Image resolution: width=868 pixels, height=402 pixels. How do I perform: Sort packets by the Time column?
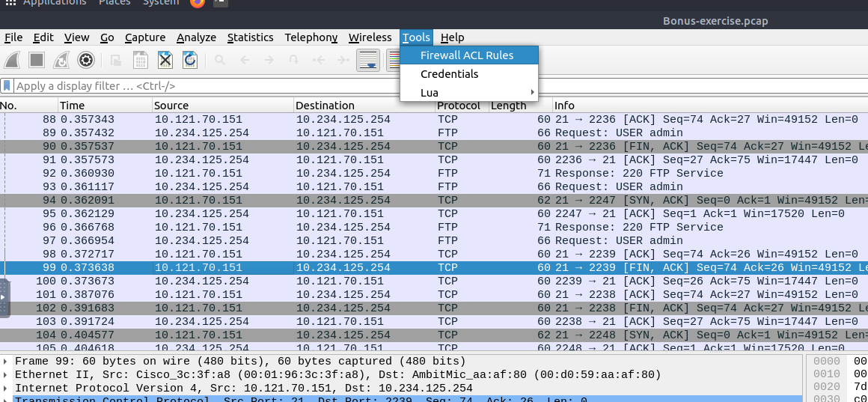pos(106,106)
